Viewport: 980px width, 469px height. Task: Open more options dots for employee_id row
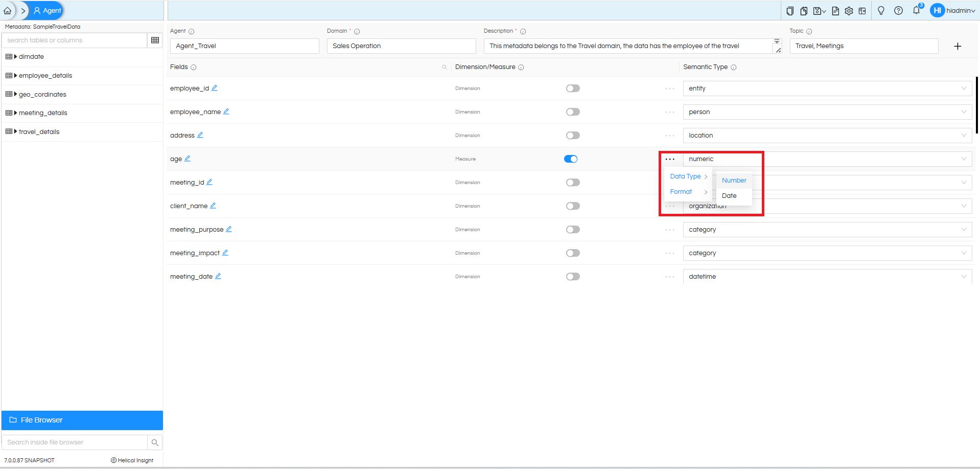(x=670, y=88)
